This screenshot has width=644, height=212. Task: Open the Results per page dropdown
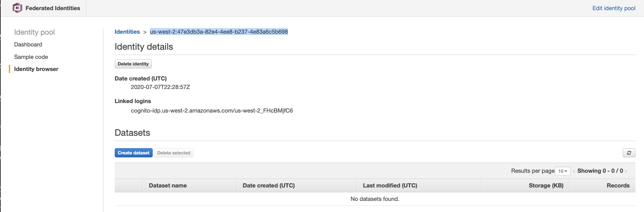click(x=563, y=171)
